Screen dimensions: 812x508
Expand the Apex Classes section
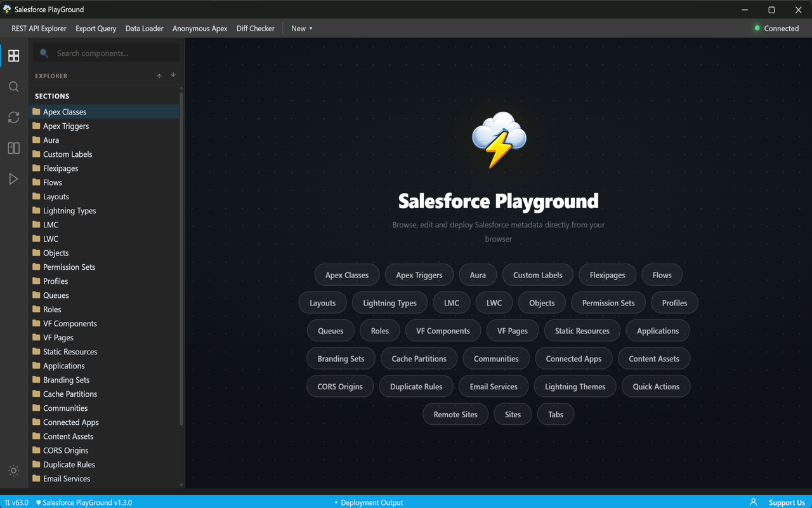tap(104, 112)
